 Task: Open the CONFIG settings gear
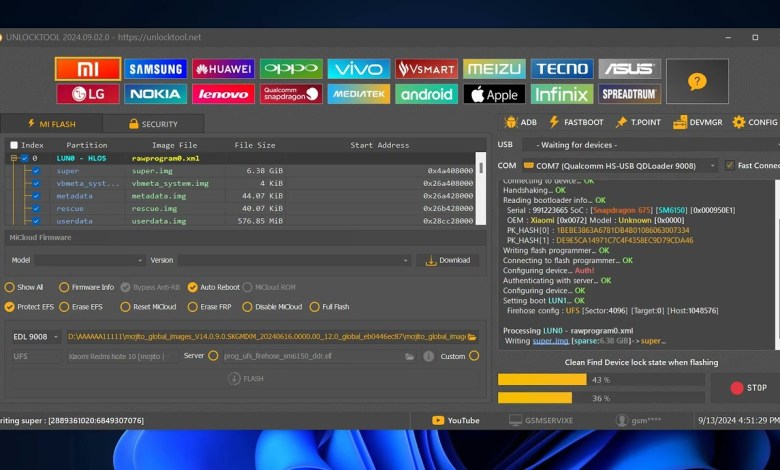click(x=754, y=122)
